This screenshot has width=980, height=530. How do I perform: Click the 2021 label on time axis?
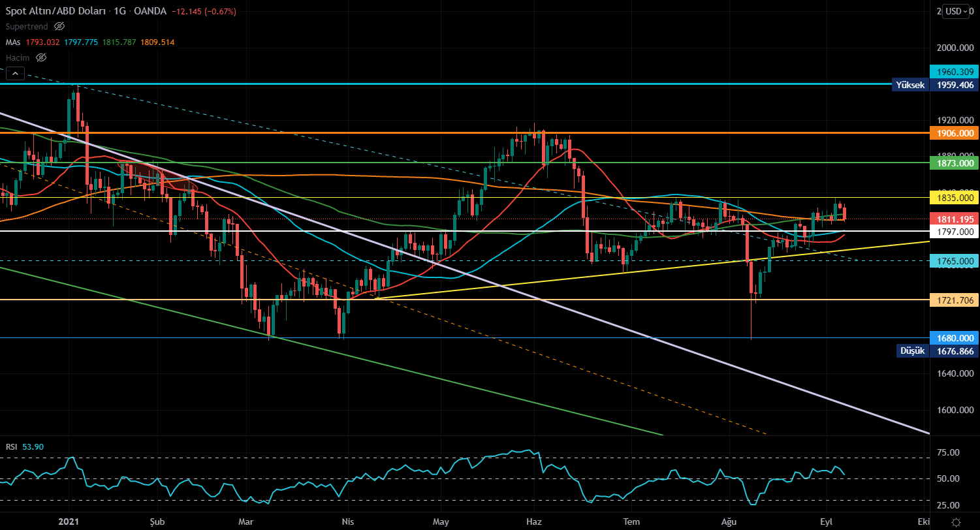pos(69,522)
